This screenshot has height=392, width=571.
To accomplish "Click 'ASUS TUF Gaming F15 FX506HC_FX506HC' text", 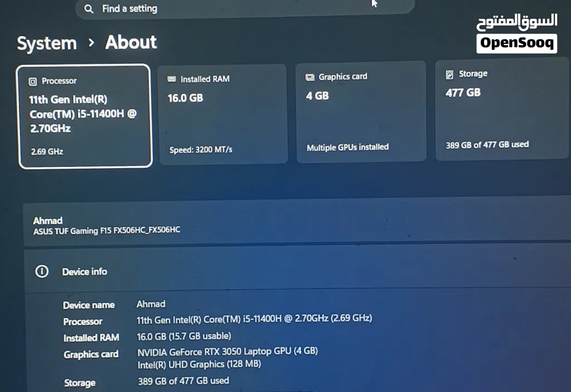I will [x=107, y=231].
